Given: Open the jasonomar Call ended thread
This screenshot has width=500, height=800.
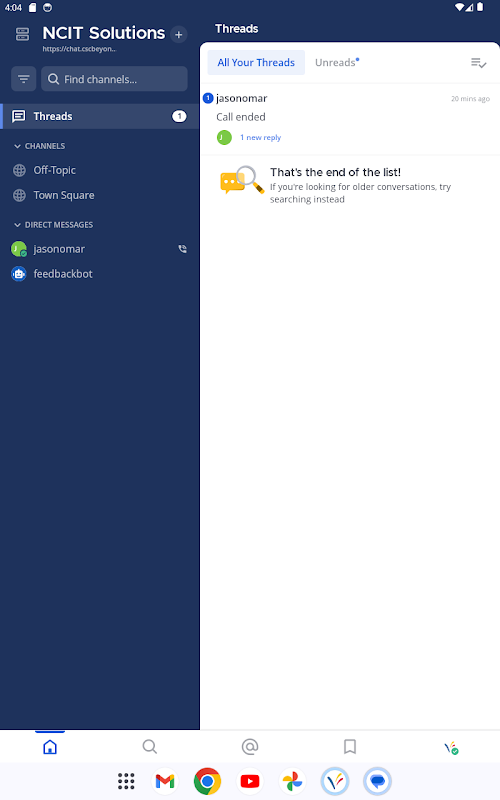Looking at the screenshot, I should 350,119.
